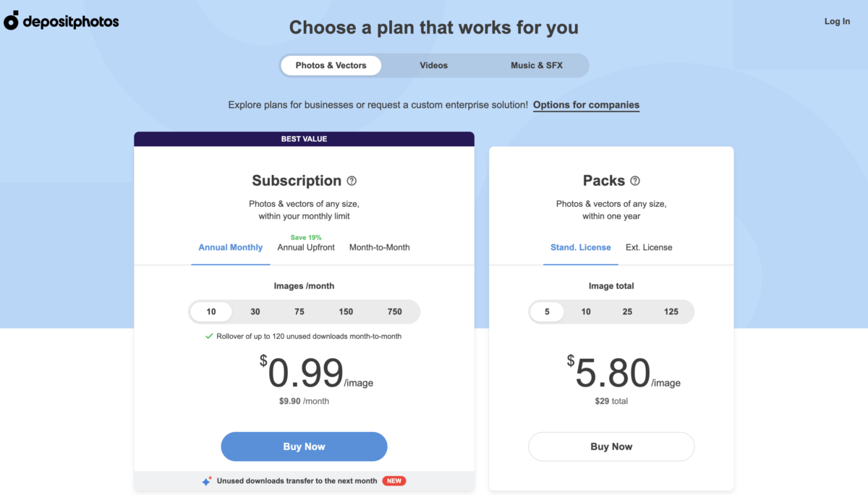The height and width of the screenshot is (495, 868).
Task: Click the sparkle icon near unused downloads note
Action: tap(206, 481)
